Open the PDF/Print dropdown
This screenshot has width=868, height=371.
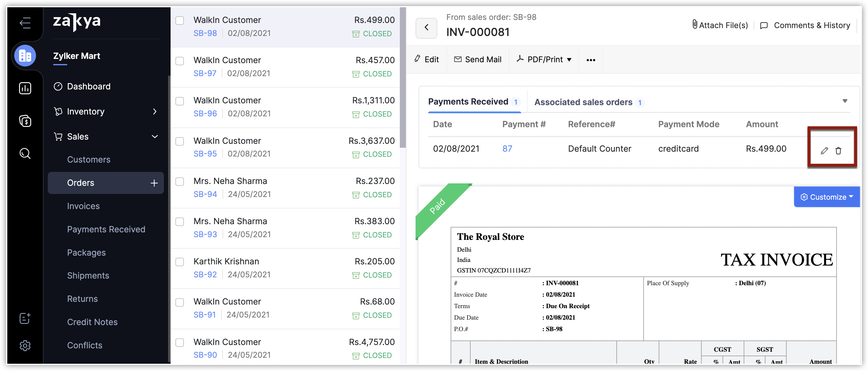(544, 60)
